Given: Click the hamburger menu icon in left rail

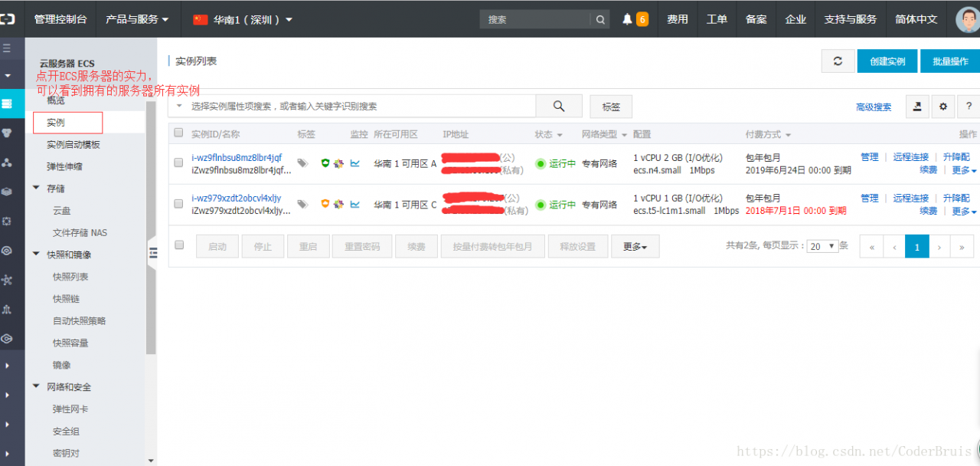Looking at the screenshot, I should tap(7, 48).
